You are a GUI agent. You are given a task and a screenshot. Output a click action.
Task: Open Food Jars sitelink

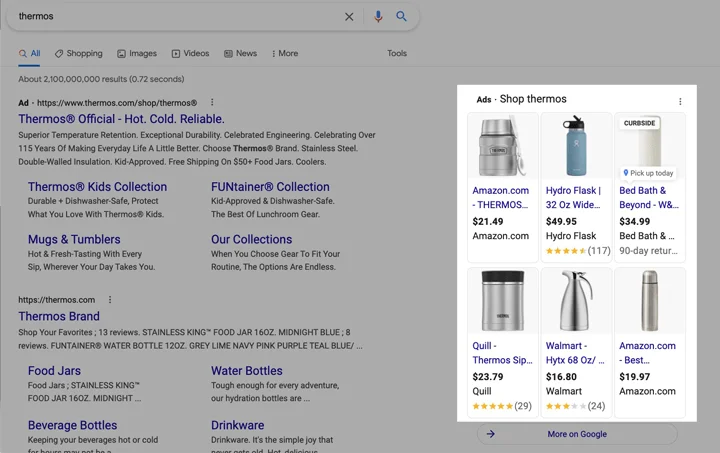click(54, 371)
